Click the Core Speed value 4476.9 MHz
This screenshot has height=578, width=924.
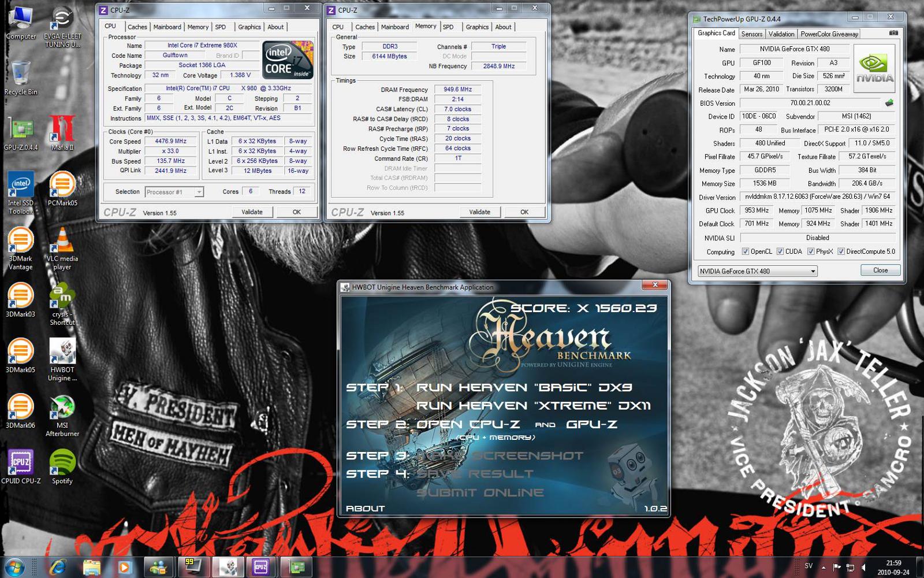click(171, 141)
